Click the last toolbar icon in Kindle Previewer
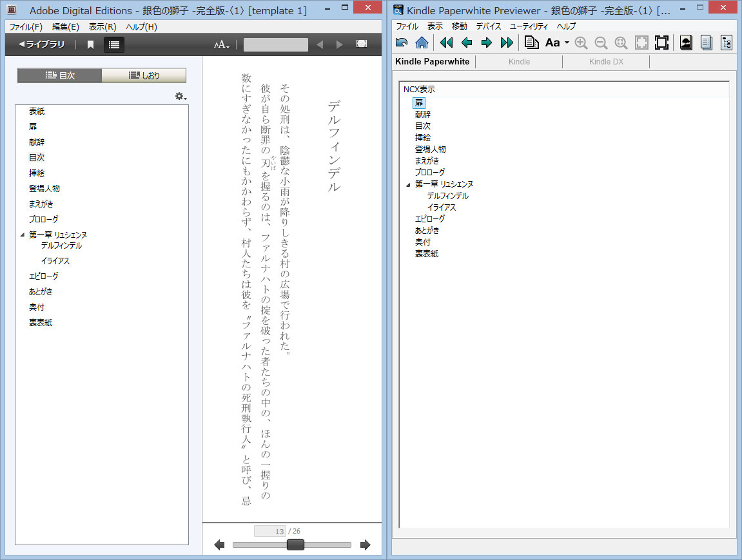This screenshot has width=742, height=560. [727, 43]
